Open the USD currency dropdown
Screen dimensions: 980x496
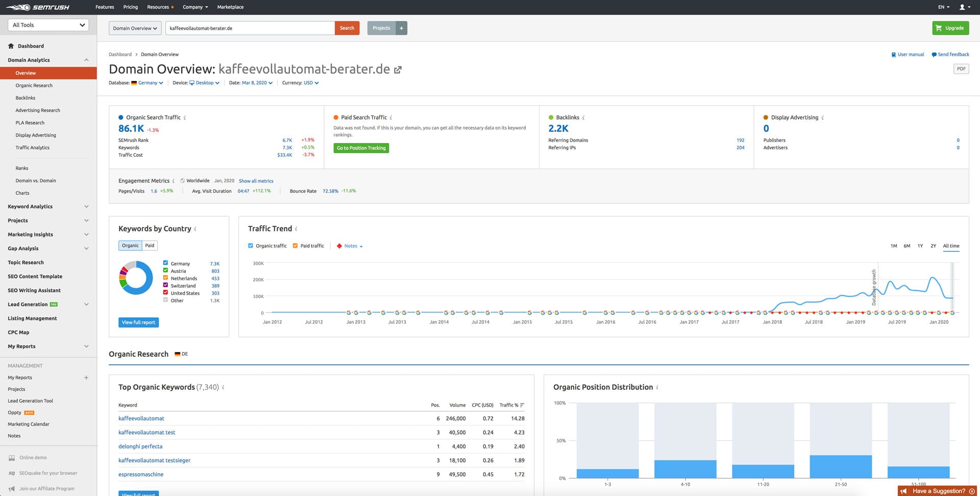(311, 83)
